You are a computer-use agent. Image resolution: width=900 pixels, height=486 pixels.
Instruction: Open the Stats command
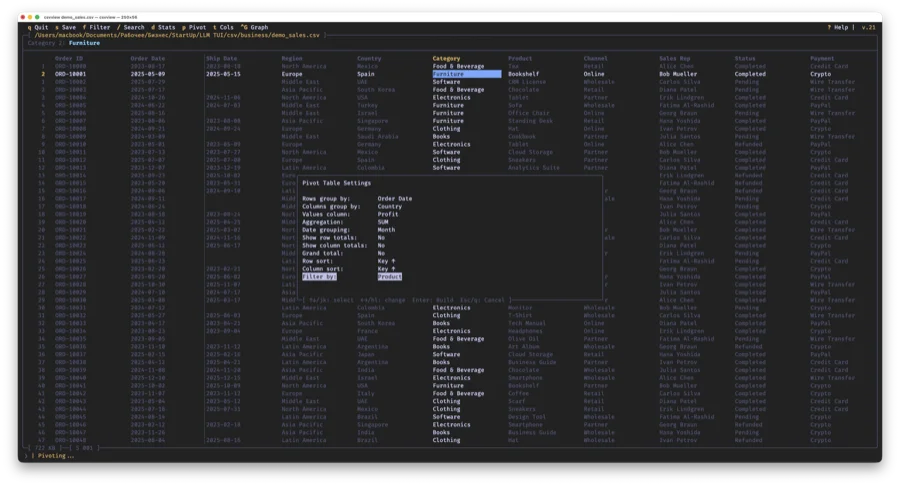click(166, 27)
